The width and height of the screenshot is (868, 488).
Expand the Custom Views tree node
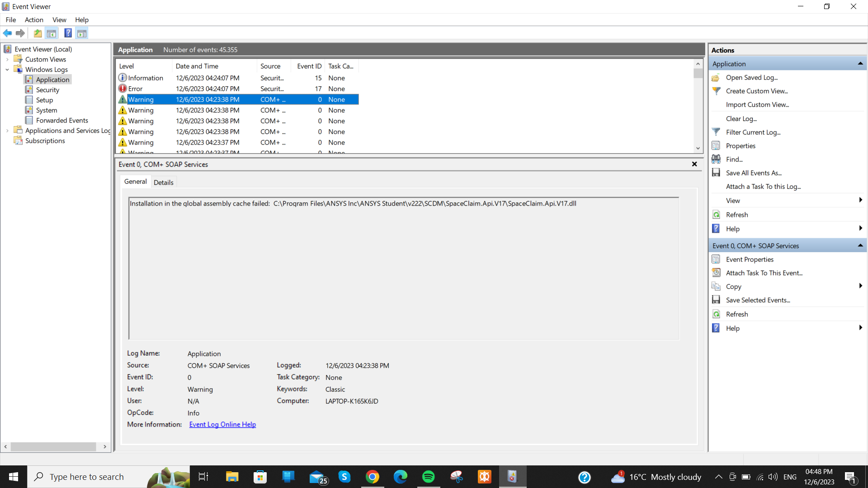7,59
